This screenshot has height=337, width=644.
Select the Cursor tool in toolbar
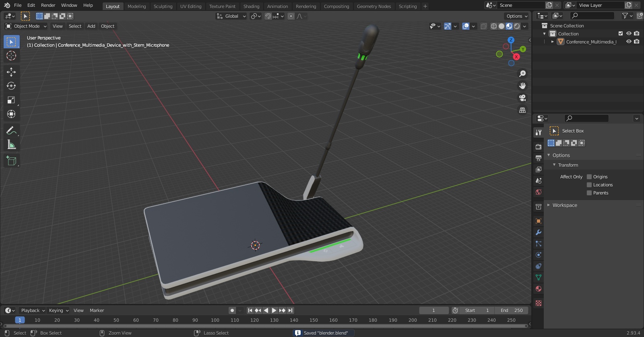(x=11, y=56)
